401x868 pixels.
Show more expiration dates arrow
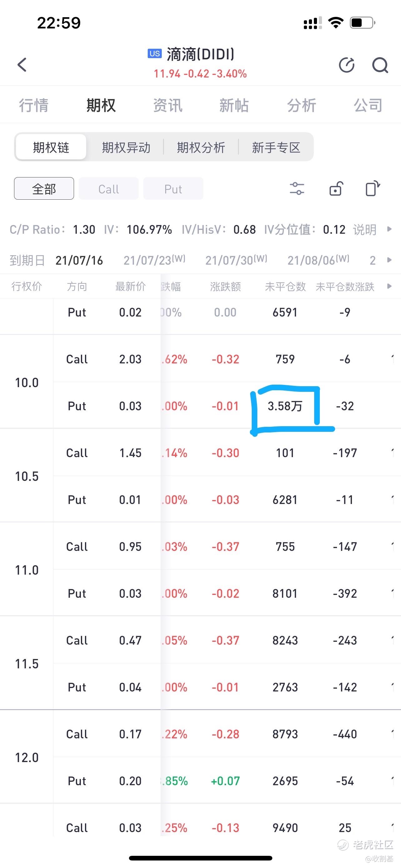tap(389, 260)
